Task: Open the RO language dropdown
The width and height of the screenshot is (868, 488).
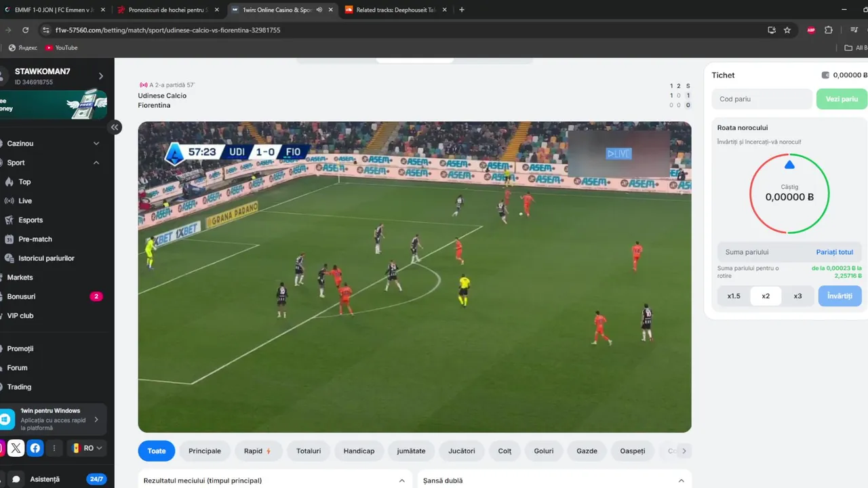Action: [x=87, y=448]
